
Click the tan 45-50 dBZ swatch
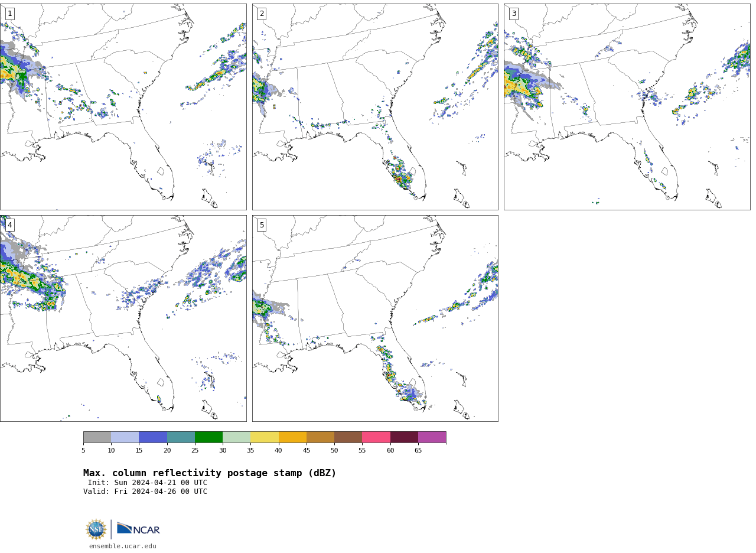click(320, 437)
